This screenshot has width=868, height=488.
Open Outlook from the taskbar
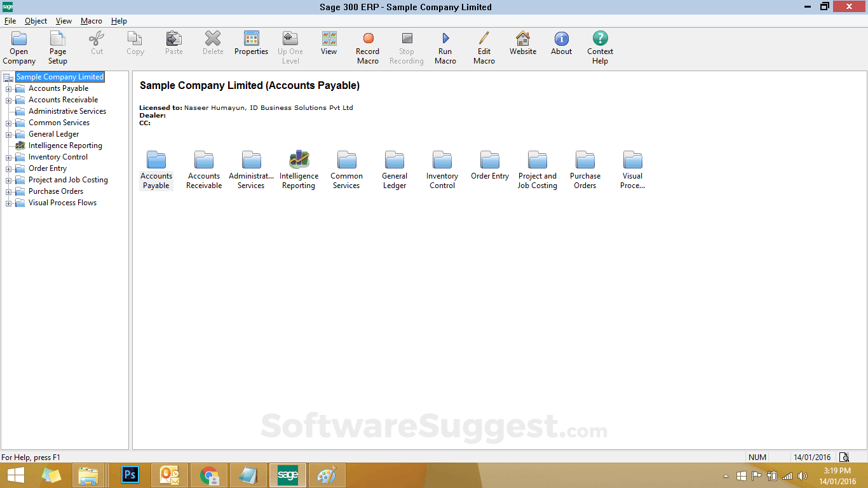point(170,475)
